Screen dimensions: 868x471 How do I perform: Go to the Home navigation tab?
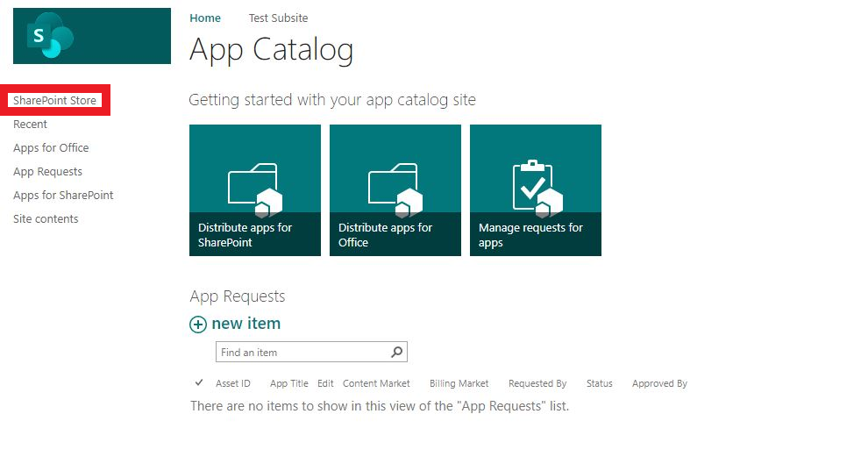pyautogui.click(x=205, y=18)
